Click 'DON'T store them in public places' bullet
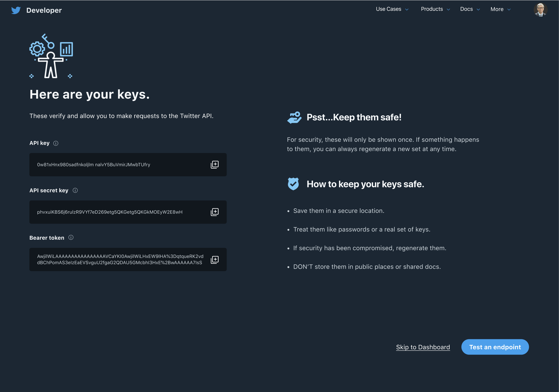The image size is (559, 392). pos(367,267)
